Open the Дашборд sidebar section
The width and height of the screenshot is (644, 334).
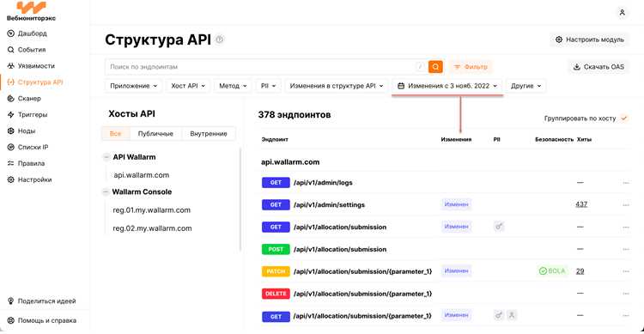pos(27,33)
